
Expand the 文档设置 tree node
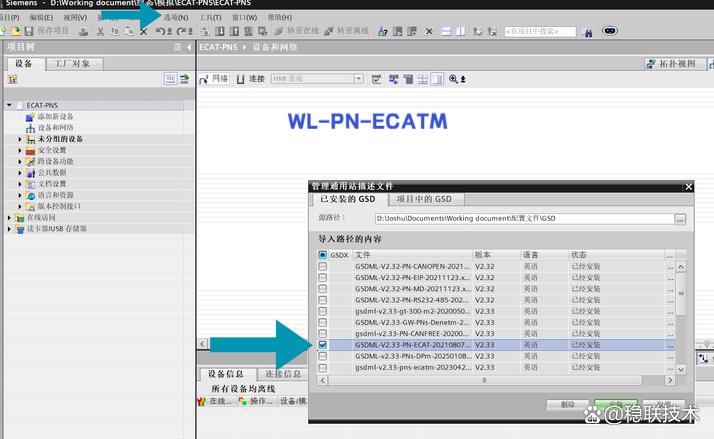pyautogui.click(x=20, y=184)
